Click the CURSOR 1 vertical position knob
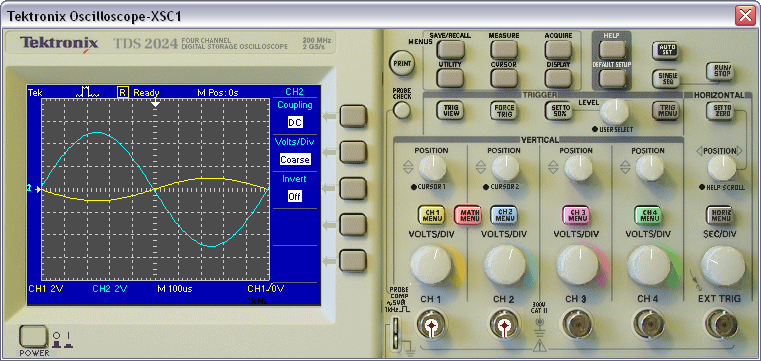This screenshot has width=761, height=361. click(431, 168)
